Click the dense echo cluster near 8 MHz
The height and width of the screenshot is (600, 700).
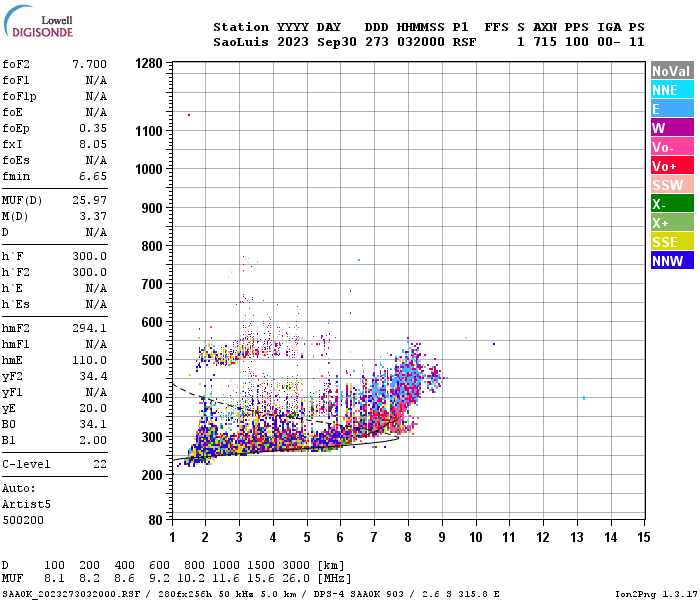405,379
